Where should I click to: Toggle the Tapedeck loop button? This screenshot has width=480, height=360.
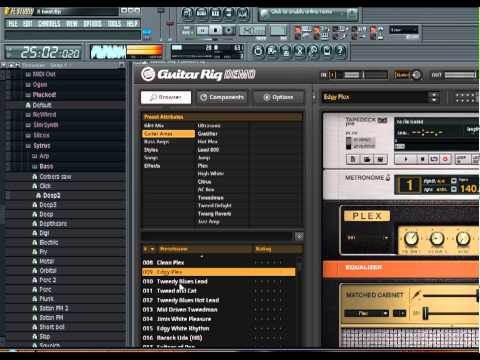434,159
